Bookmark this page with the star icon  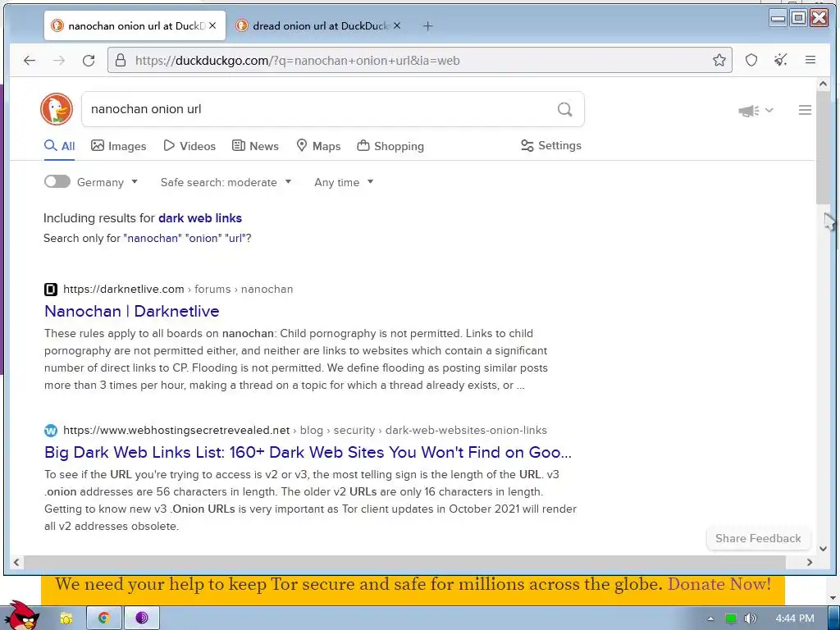pyautogui.click(x=719, y=60)
